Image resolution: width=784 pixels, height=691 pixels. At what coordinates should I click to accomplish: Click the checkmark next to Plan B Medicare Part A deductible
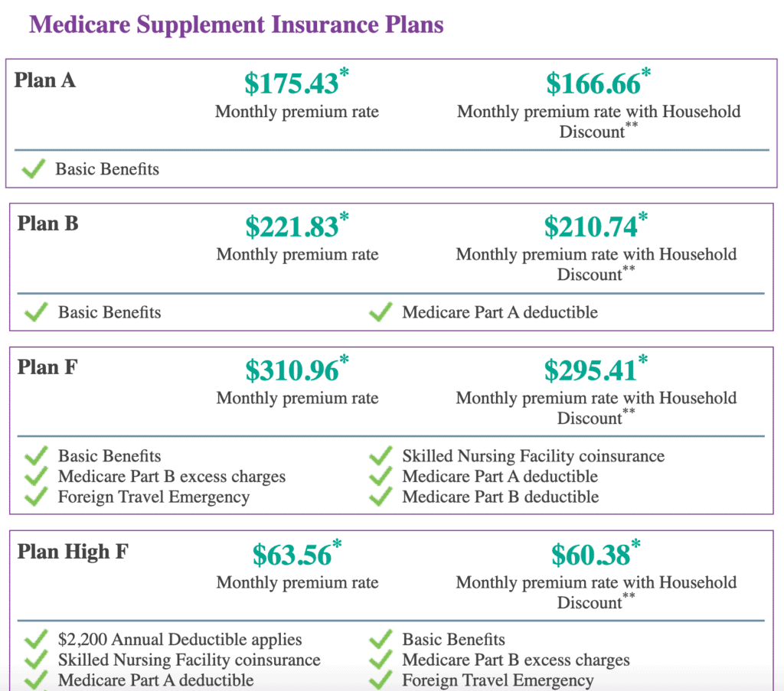click(x=381, y=312)
